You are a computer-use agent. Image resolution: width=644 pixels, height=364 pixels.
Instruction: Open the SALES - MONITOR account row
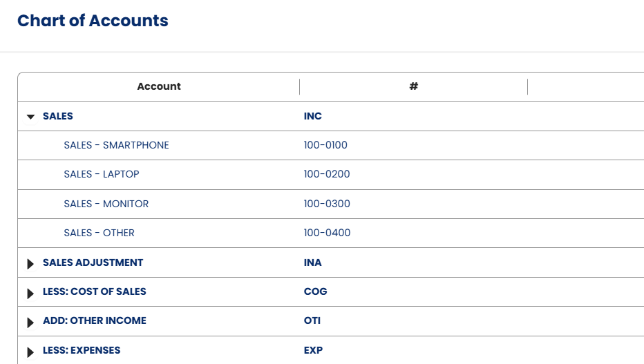pos(106,204)
